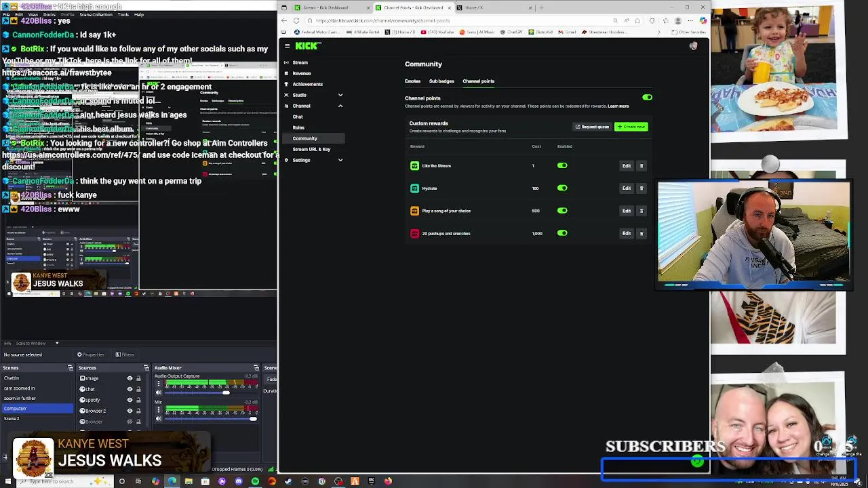Click the browser back arrow
The image size is (868, 488).
(285, 20)
